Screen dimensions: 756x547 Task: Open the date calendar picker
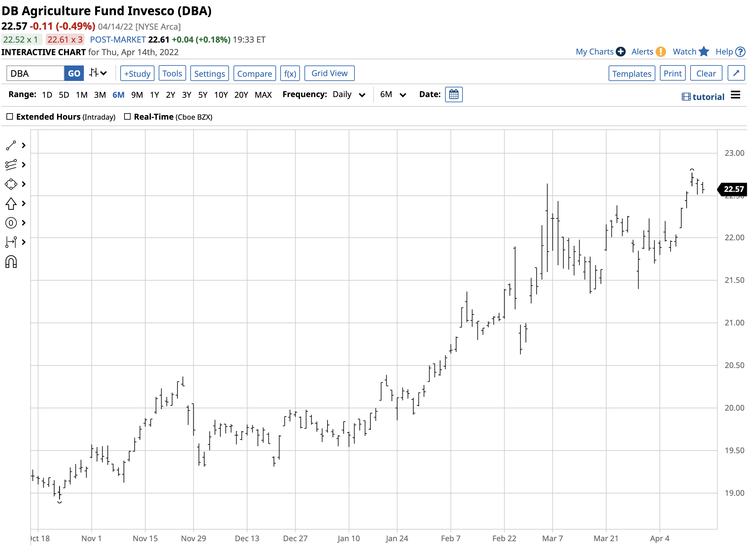pos(454,95)
